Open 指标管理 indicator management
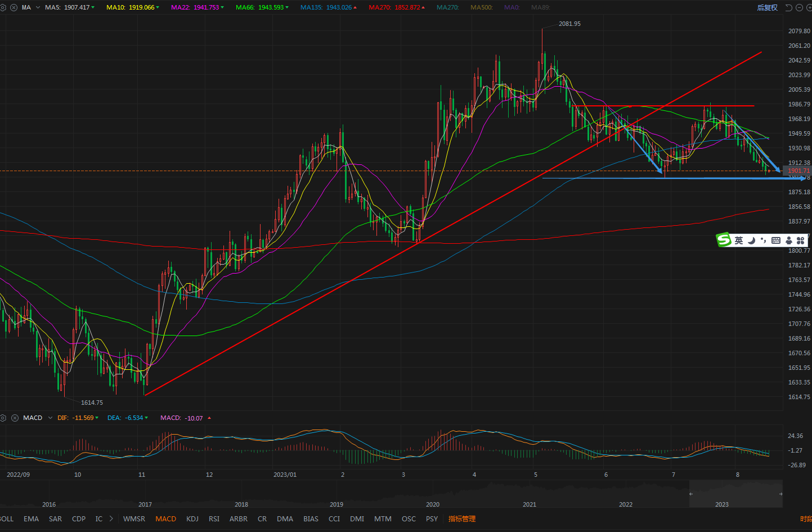812x532 pixels. 461,518
